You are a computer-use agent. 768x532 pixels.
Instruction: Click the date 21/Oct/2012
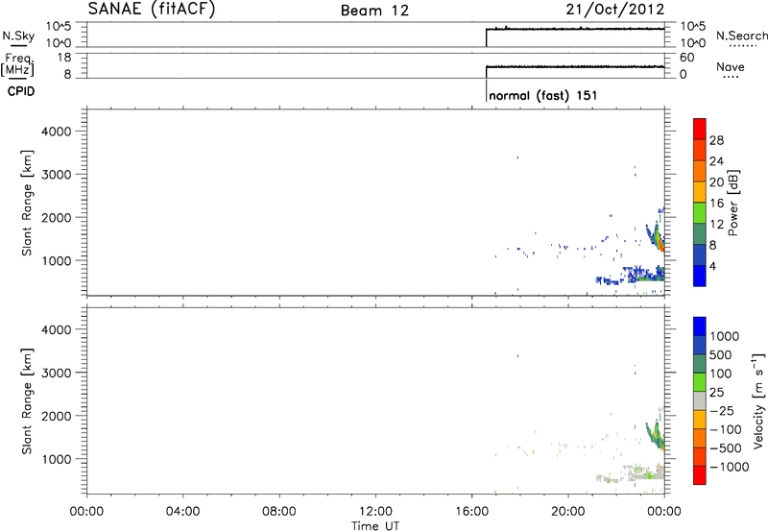(615, 10)
